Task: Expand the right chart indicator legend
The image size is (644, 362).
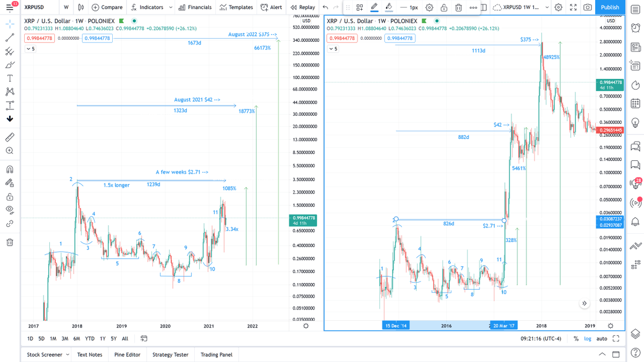Action: (x=333, y=49)
